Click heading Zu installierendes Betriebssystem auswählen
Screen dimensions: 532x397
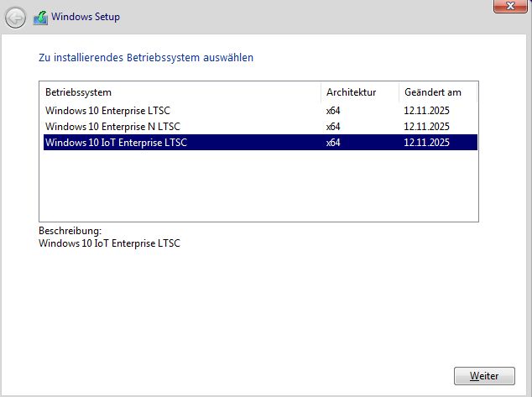point(146,58)
